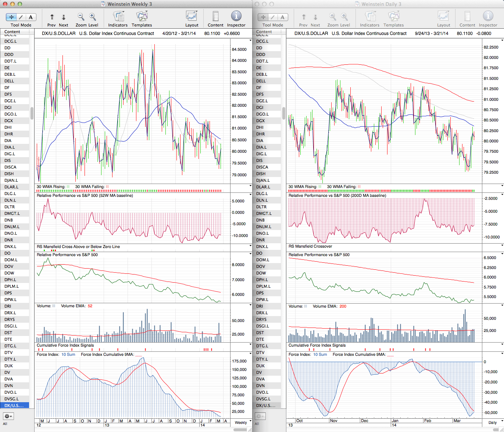Select DELL in the Weekly window symbol list
Image resolution: width=504 pixels, height=432 pixels.
pos(9,81)
